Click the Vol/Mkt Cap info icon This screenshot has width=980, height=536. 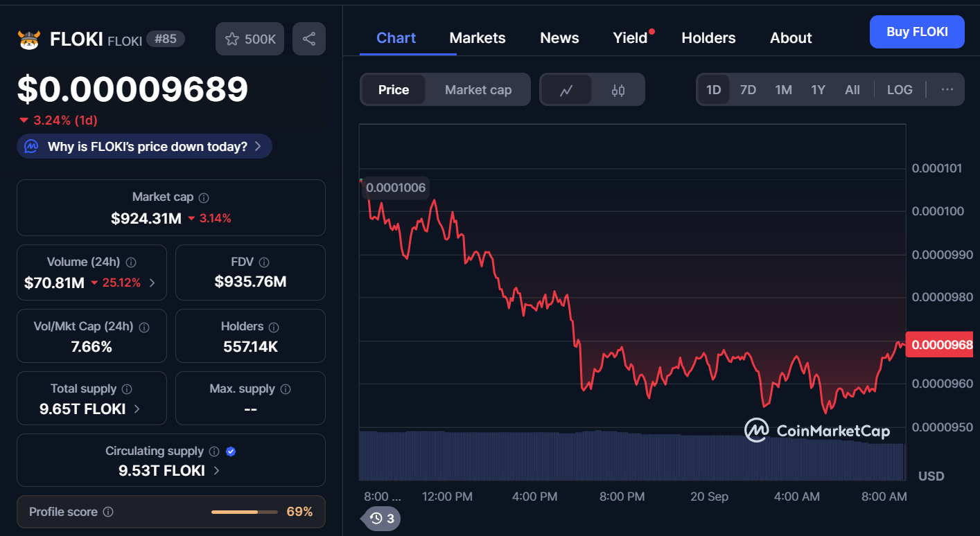click(x=145, y=327)
